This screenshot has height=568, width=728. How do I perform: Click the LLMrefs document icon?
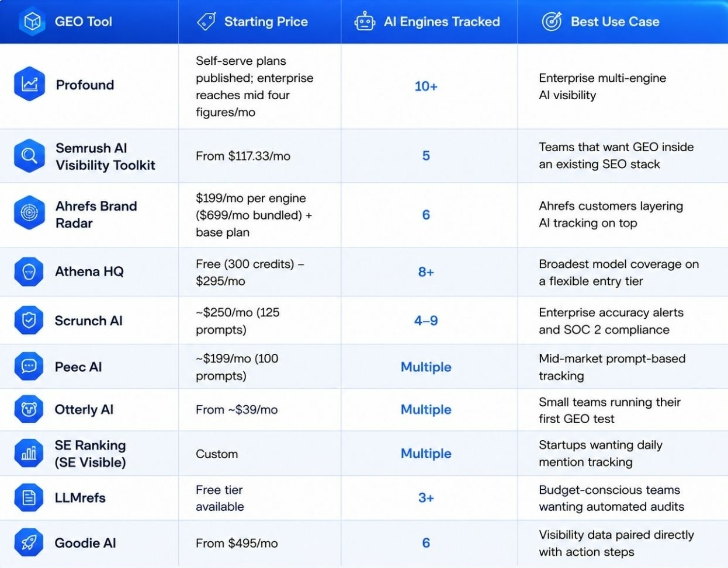coord(29,498)
